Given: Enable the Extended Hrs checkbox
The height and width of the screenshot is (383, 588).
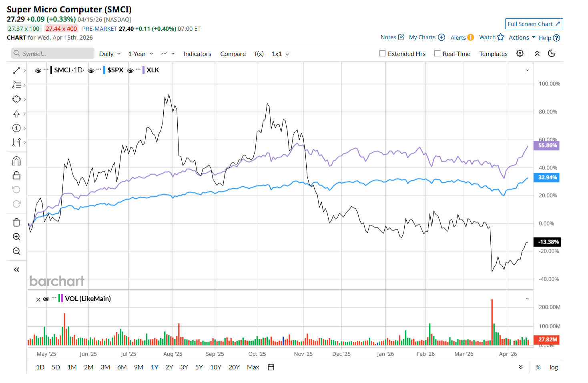Looking at the screenshot, I should click(382, 54).
